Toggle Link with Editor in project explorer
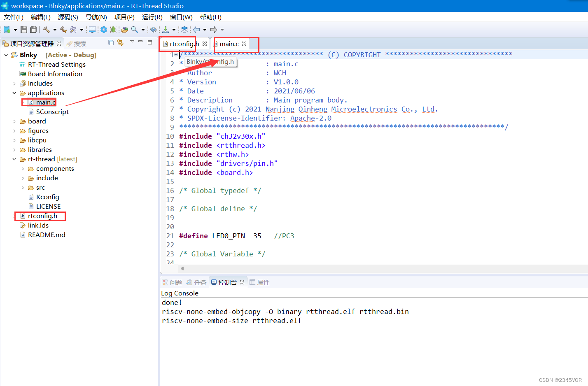588x386 pixels. [x=120, y=42]
